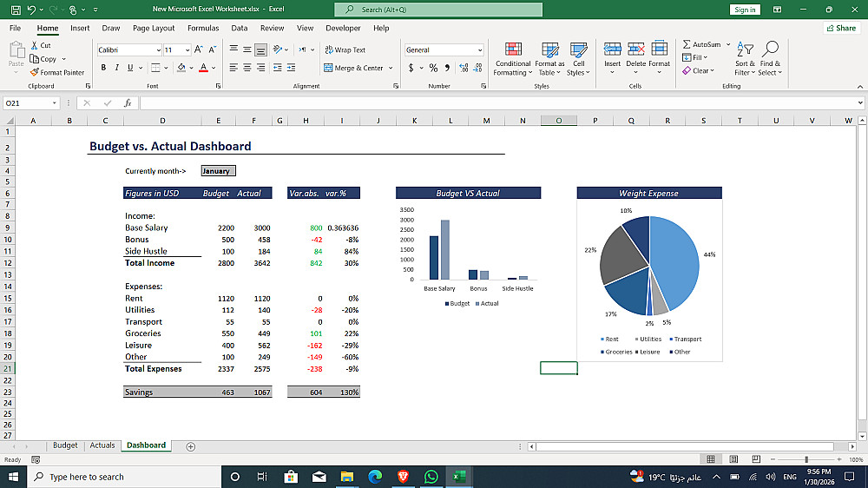Decrease decimal places
The width and height of the screenshot is (868, 488).
pyautogui.click(x=478, y=68)
